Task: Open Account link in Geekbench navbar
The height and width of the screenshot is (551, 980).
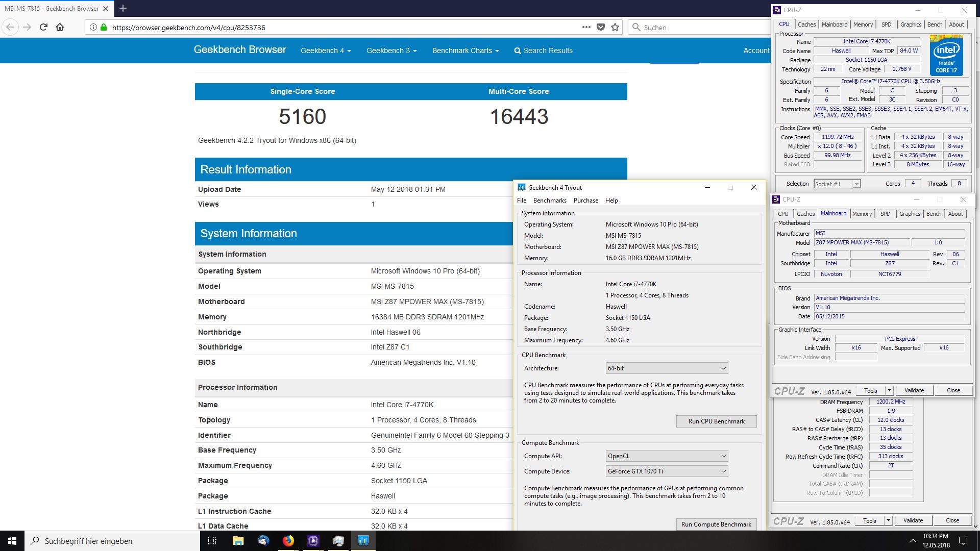Action: pos(756,51)
